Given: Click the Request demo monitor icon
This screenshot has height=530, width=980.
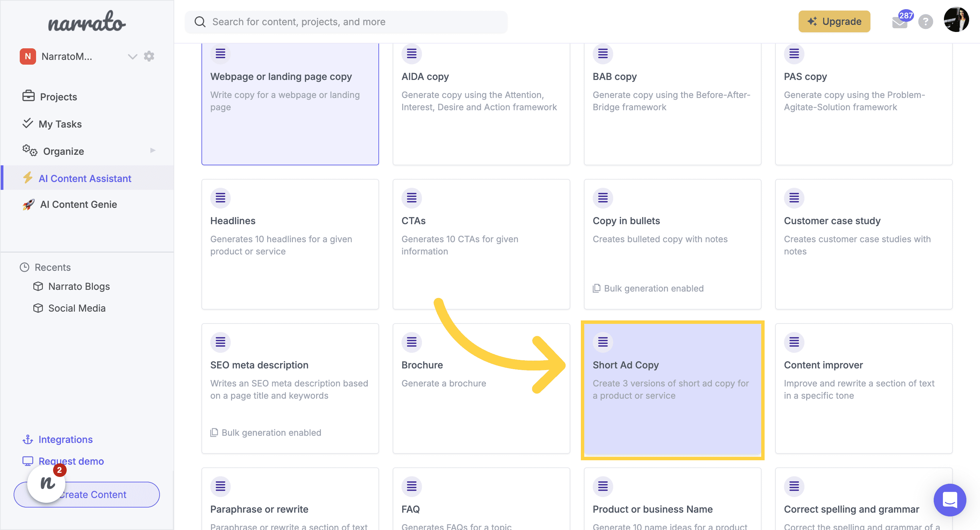Looking at the screenshot, I should coord(28,461).
